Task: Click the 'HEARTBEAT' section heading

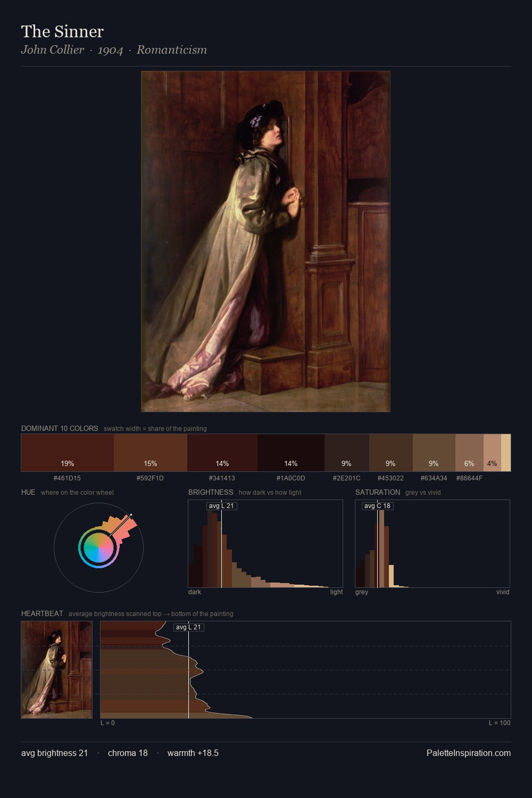Action: pyautogui.click(x=42, y=613)
